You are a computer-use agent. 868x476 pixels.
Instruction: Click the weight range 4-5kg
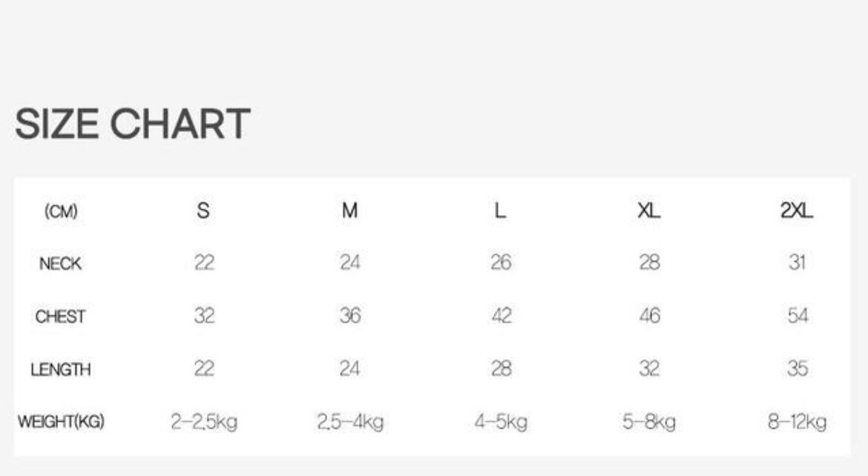click(x=501, y=423)
